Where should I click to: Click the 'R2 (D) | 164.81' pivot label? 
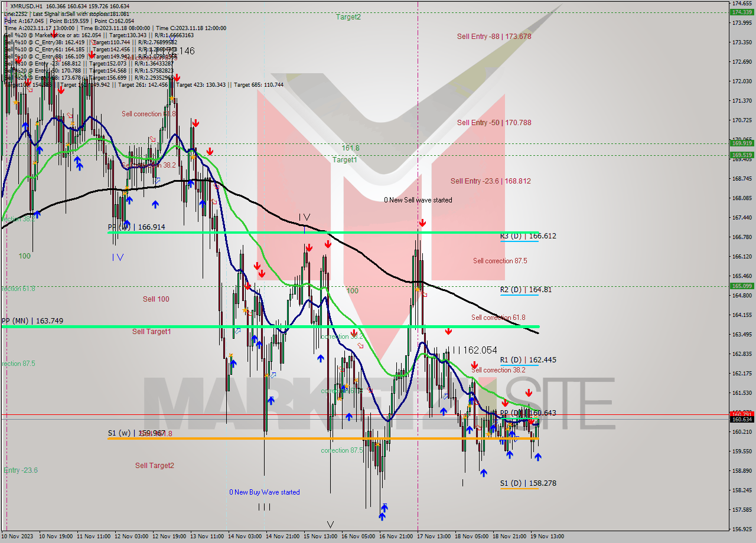click(526, 290)
